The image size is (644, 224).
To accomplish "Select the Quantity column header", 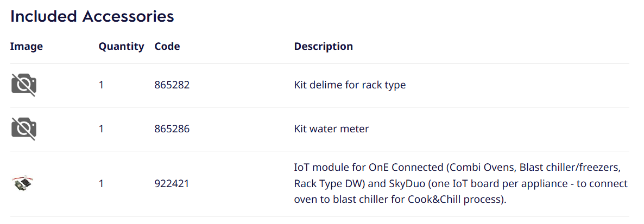I will [121, 47].
